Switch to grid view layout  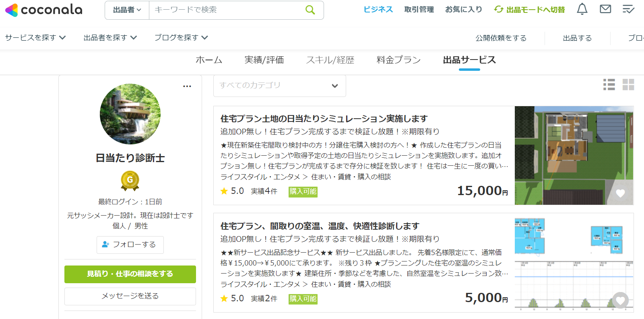[x=628, y=84]
